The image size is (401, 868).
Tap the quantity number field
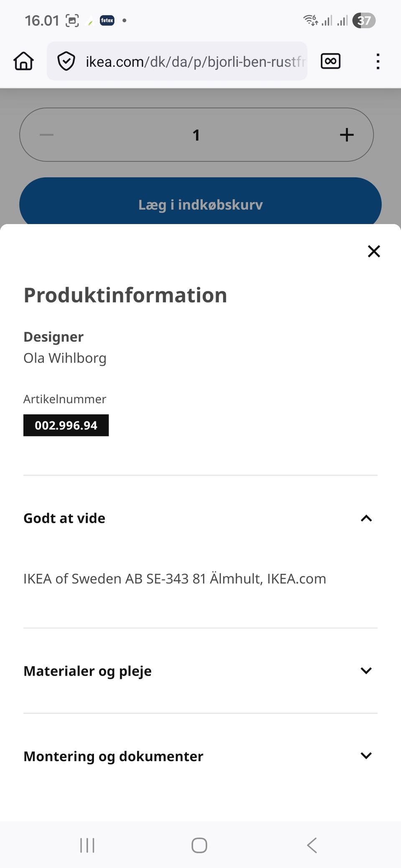[196, 135]
